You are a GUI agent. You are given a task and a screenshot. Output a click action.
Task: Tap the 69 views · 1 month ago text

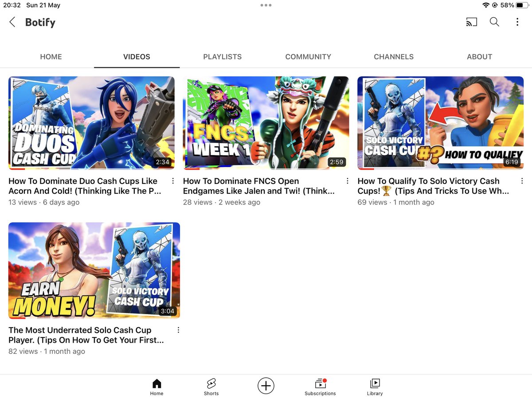[396, 202]
